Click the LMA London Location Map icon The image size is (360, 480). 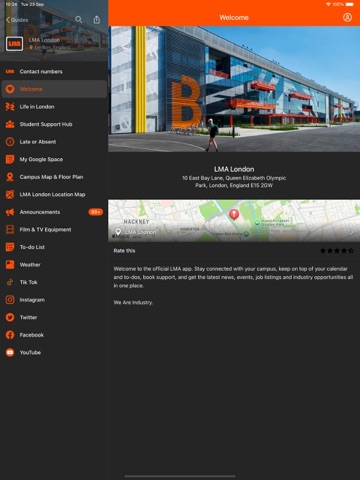coord(10,194)
